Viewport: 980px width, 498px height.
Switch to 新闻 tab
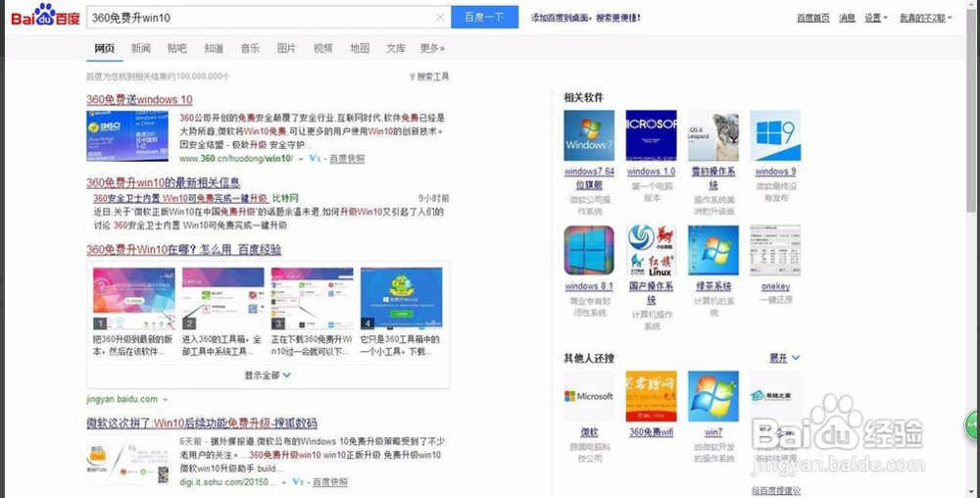pos(140,48)
